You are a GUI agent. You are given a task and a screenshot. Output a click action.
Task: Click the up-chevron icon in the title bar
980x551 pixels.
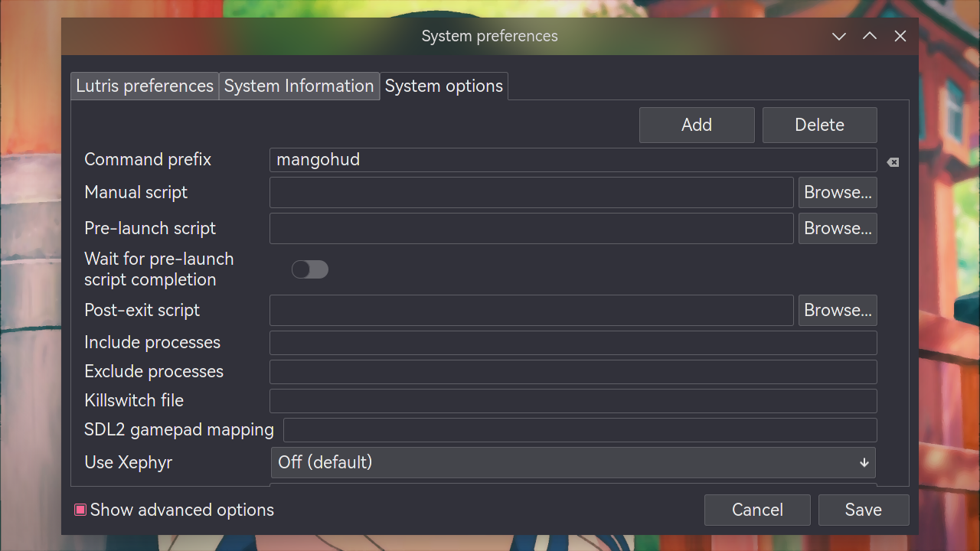pos(870,37)
